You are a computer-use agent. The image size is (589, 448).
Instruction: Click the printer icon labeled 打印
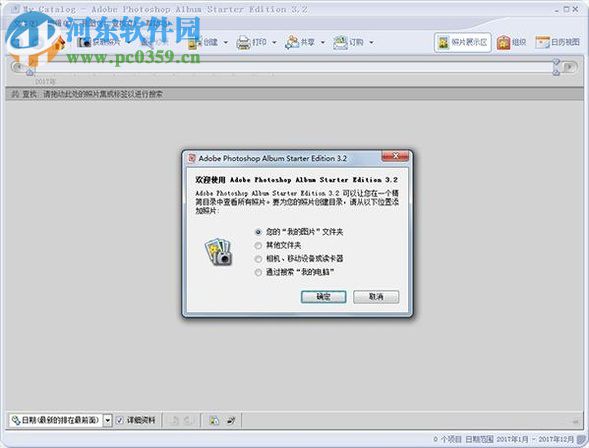[x=243, y=42]
